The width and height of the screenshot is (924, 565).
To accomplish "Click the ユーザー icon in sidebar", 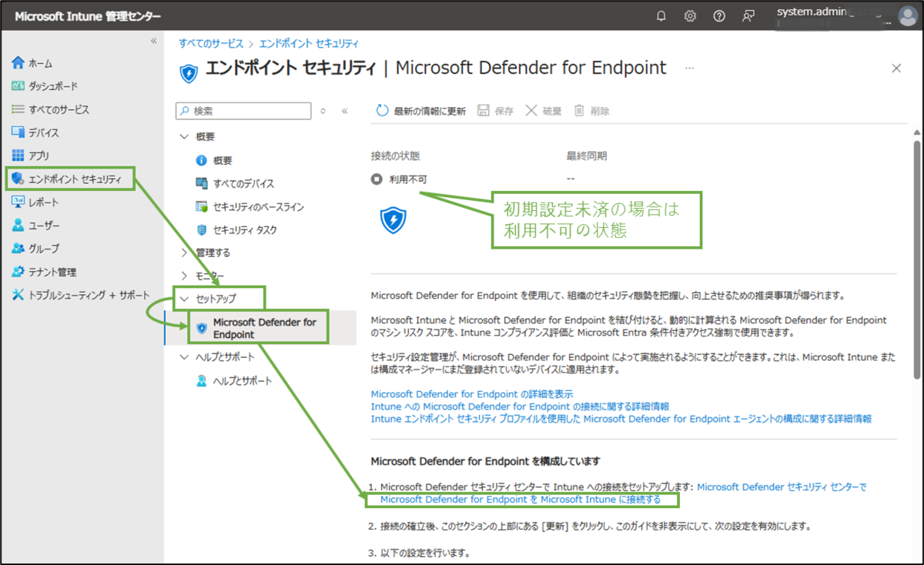I will point(18,225).
